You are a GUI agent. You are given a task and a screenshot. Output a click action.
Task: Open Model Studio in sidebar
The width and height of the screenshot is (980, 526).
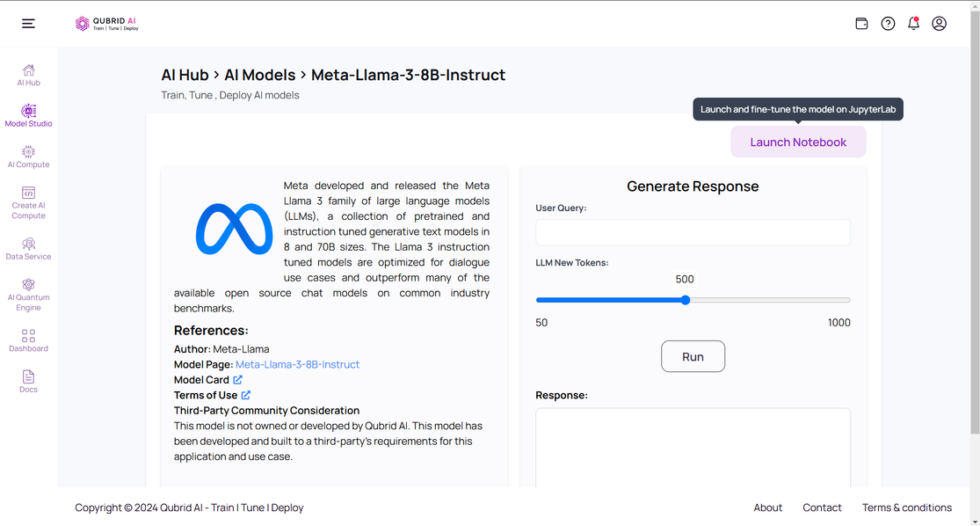pos(28,116)
